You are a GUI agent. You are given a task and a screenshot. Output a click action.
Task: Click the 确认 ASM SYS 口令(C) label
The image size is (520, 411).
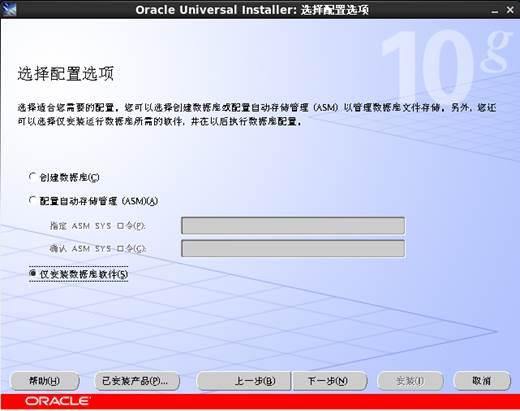tap(97, 248)
